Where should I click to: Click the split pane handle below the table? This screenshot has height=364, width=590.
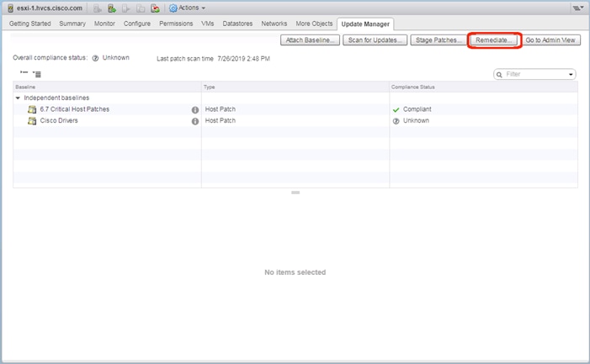[x=295, y=193]
